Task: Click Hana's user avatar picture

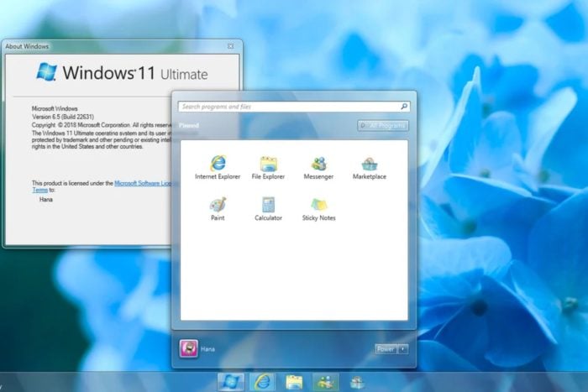Action: point(189,348)
